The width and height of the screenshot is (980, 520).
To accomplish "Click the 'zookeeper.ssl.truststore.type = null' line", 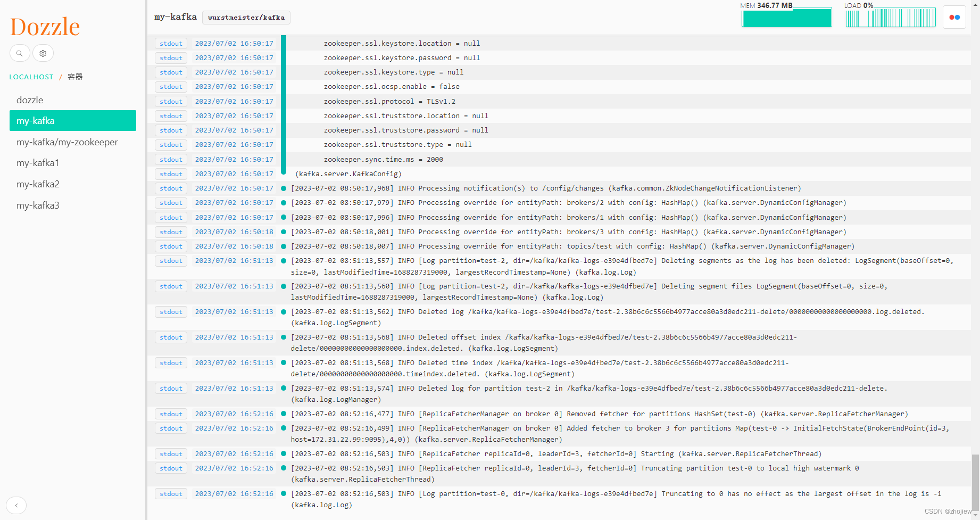I will click(x=397, y=145).
